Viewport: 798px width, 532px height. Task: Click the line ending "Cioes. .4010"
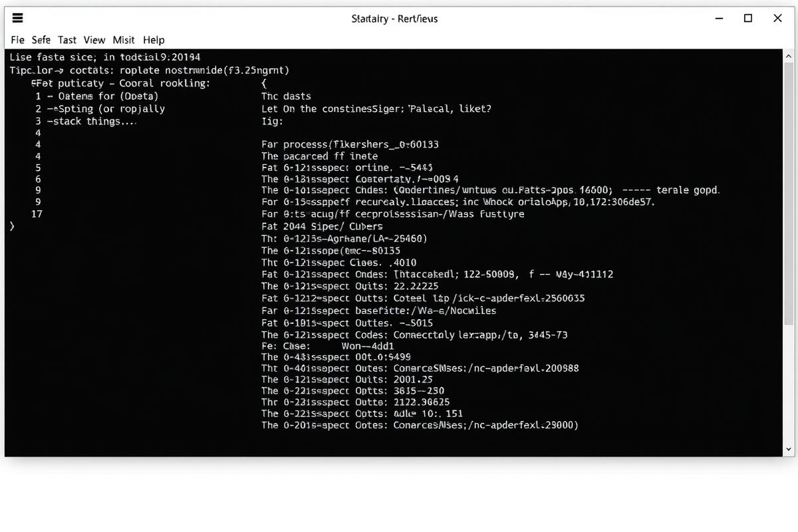340,263
